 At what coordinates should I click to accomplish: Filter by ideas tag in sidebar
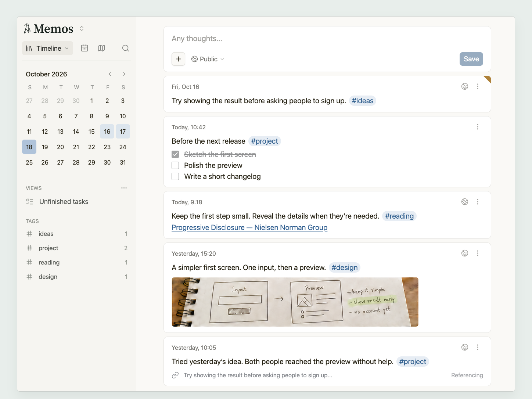coord(76,234)
